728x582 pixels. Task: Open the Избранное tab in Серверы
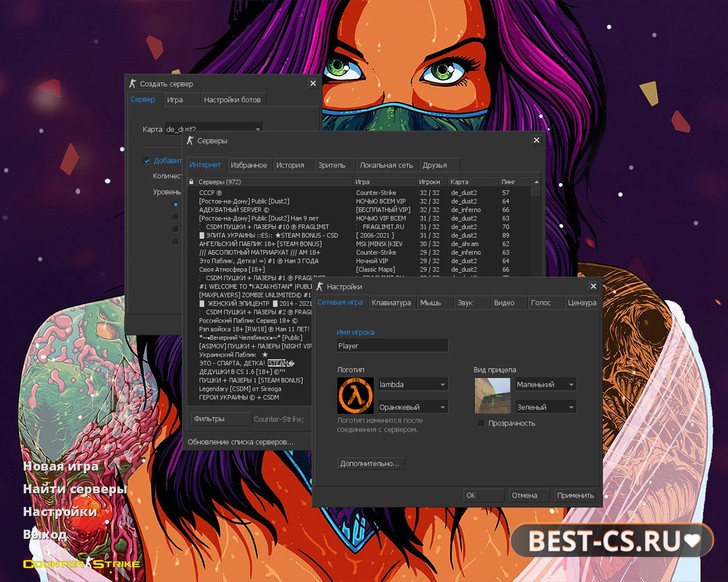click(249, 165)
